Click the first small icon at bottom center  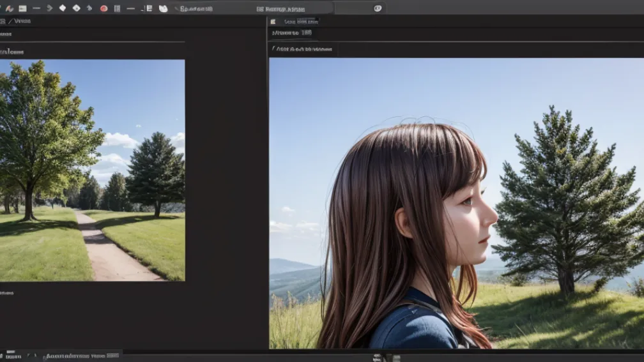click(x=377, y=358)
